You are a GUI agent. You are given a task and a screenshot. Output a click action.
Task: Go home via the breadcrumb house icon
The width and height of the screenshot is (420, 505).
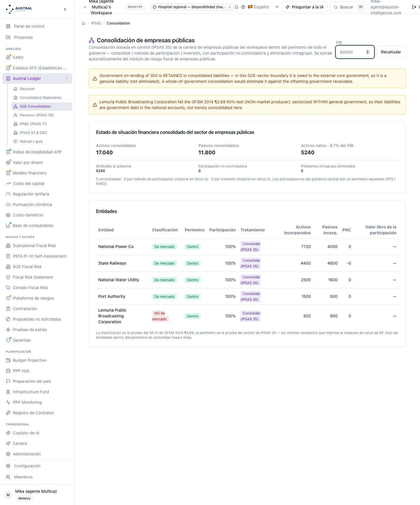coord(83,23)
